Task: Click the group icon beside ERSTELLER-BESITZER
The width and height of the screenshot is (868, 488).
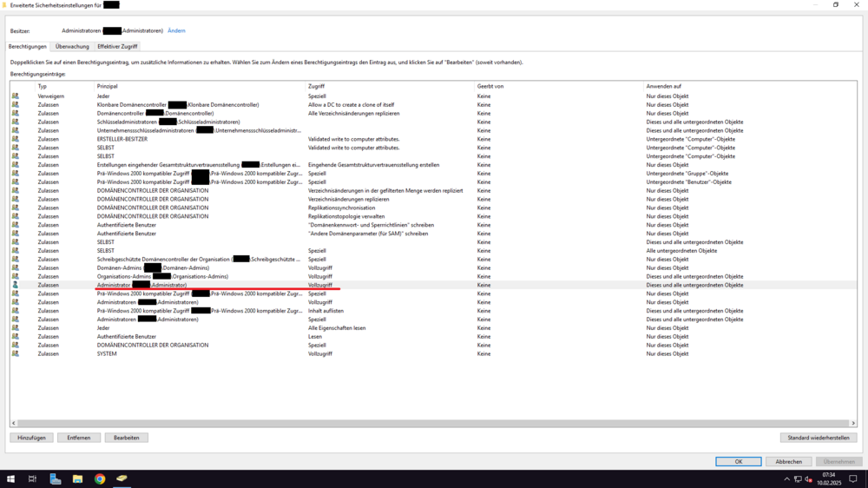Action: [15, 139]
